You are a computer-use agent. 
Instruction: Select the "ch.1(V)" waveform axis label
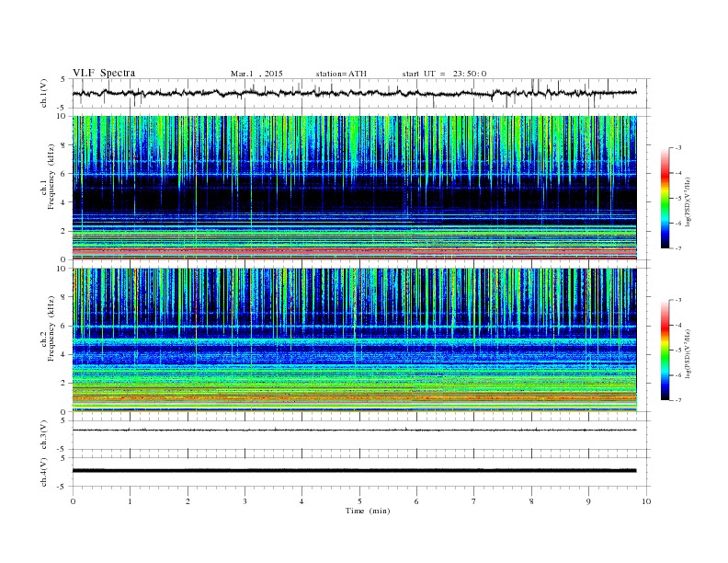[x=44, y=93]
